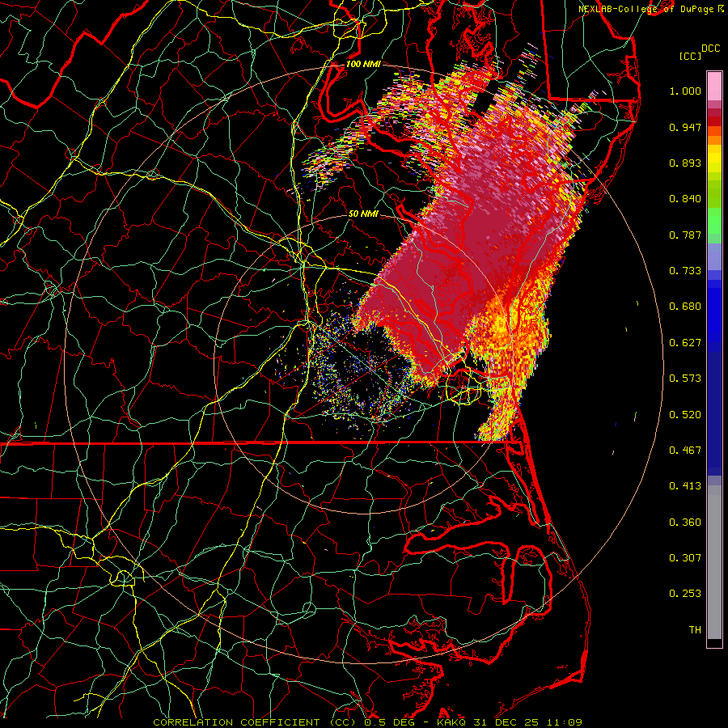Click the [CC] units label
This screenshot has height=728, width=728.
(690, 56)
